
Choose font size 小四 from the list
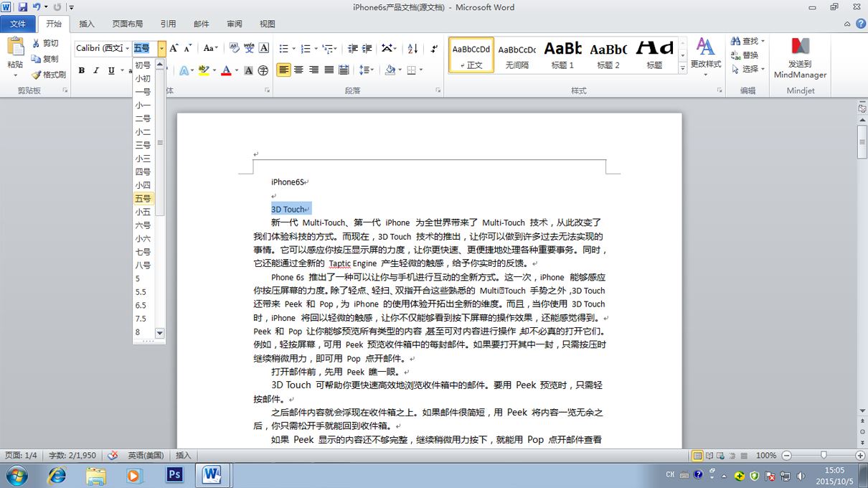coord(143,185)
